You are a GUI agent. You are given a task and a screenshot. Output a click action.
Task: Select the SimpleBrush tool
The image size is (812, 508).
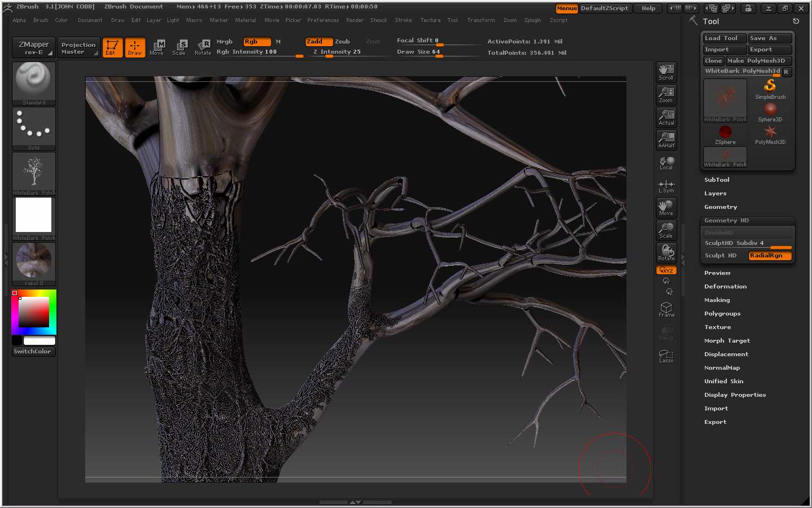pos(770,89)
